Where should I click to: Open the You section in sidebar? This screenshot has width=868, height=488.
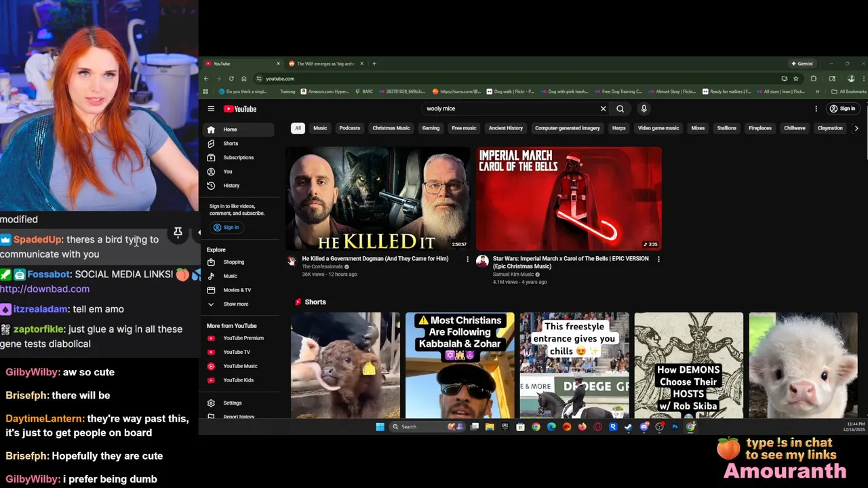coord(238,171)
